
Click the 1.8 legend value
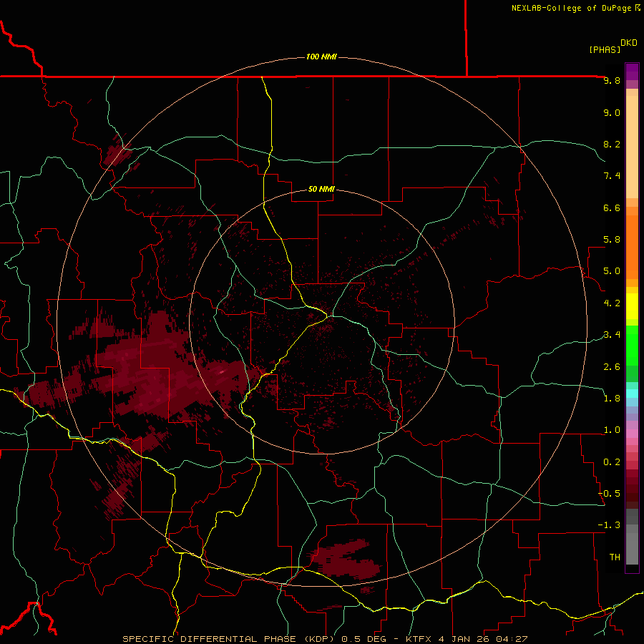point(612,399)
